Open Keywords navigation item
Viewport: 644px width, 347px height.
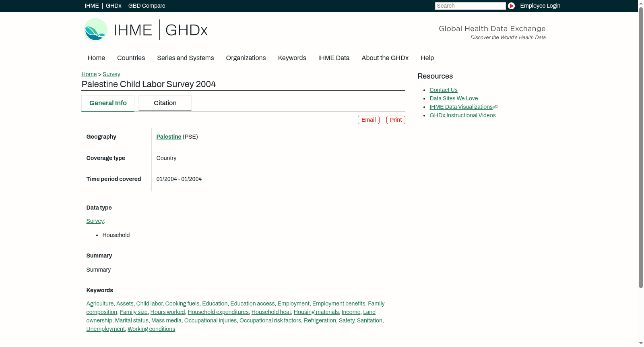[x=292, y=58]
